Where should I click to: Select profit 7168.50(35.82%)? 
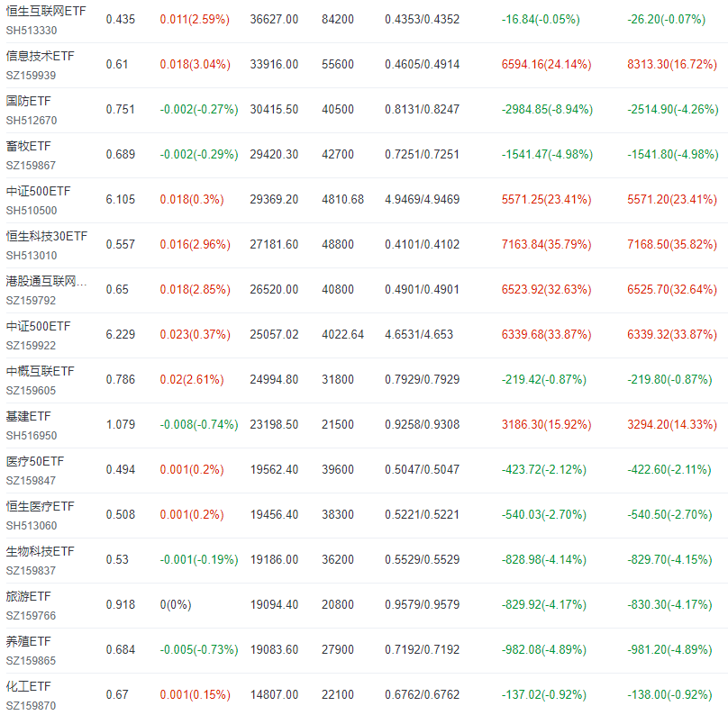coord(672,245)
